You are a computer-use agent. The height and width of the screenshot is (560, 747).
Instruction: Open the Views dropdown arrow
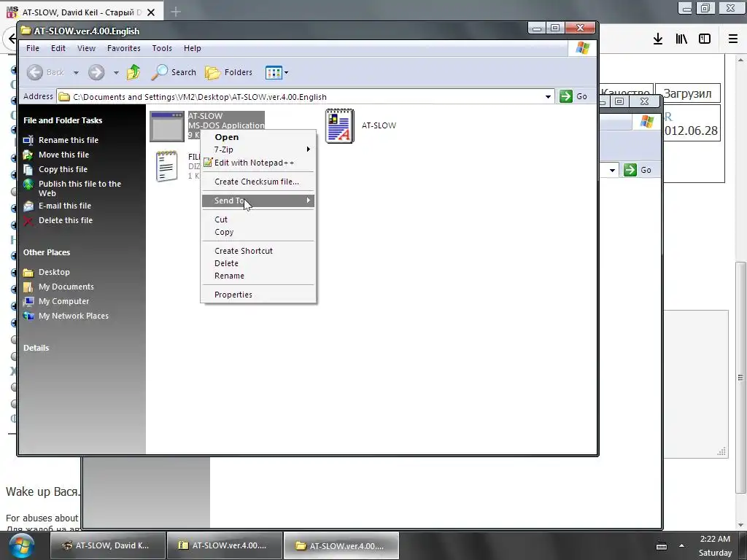tap(286, 73)
